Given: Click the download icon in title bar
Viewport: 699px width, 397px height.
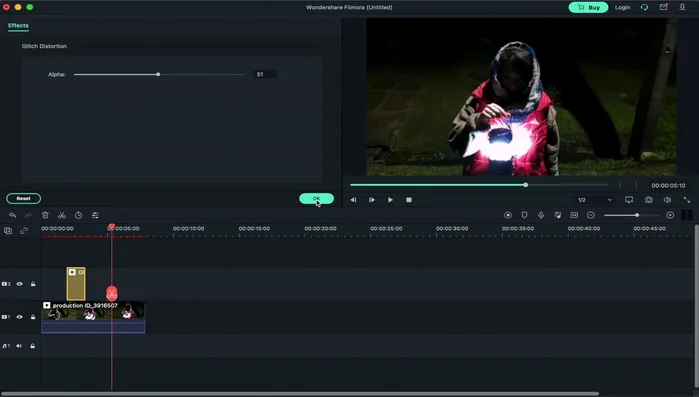Looking at the screenshot, I should tap(683, 7).
